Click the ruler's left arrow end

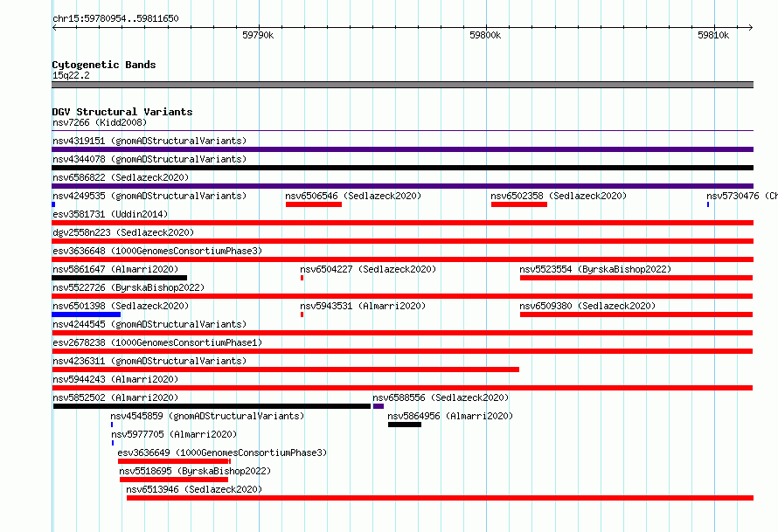(x=54, y=27)
